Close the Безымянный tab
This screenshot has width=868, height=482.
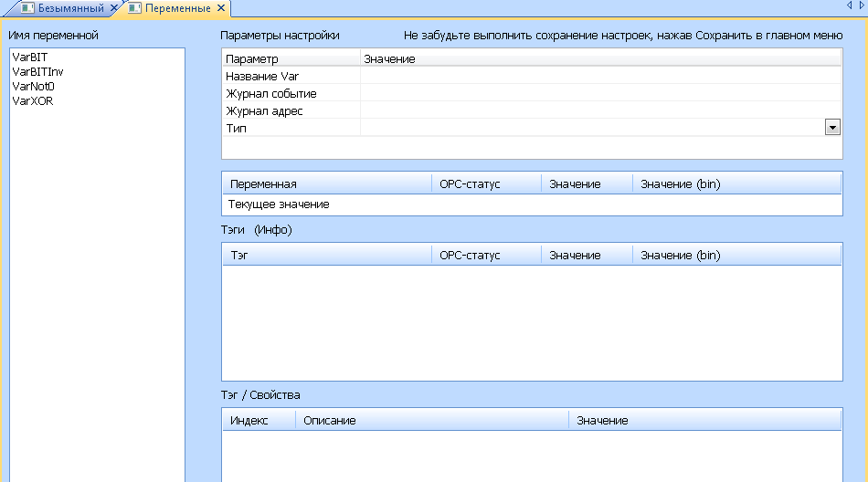click(x=114, y=8)
